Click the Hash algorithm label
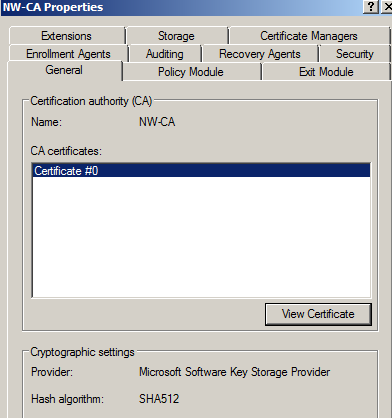Image resolution: width=392 pixels, height=418 pixels. point(67,399)
